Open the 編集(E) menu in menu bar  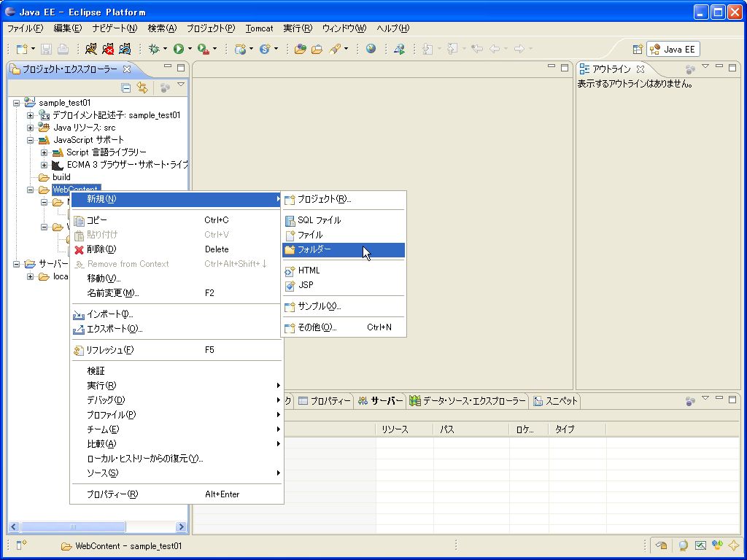point(68,28)
